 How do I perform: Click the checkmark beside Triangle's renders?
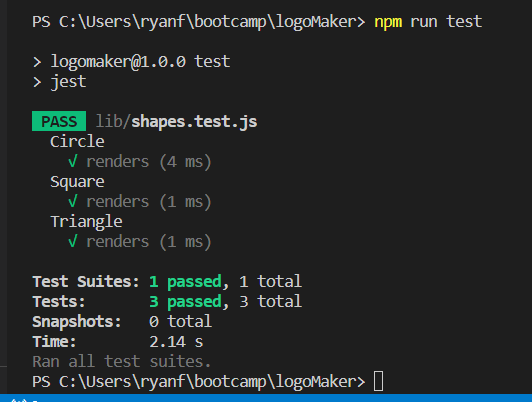coord(73,242)
